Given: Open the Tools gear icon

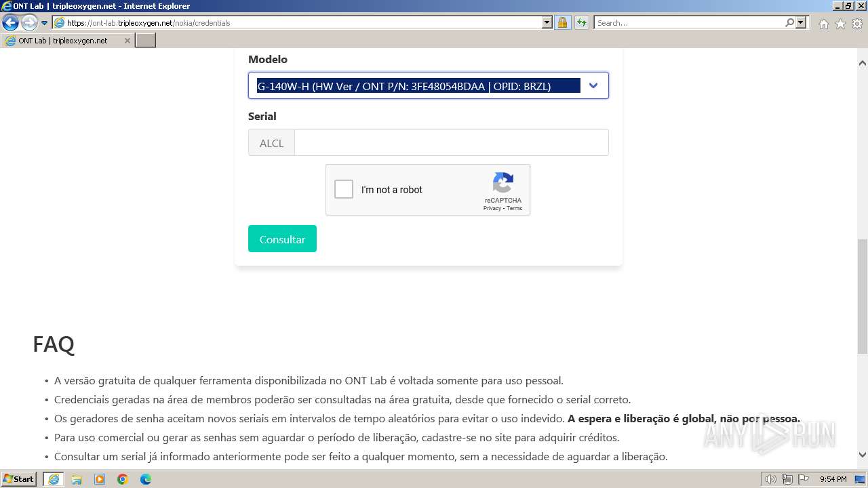Looking at the screenshot, I should (857, 24).
